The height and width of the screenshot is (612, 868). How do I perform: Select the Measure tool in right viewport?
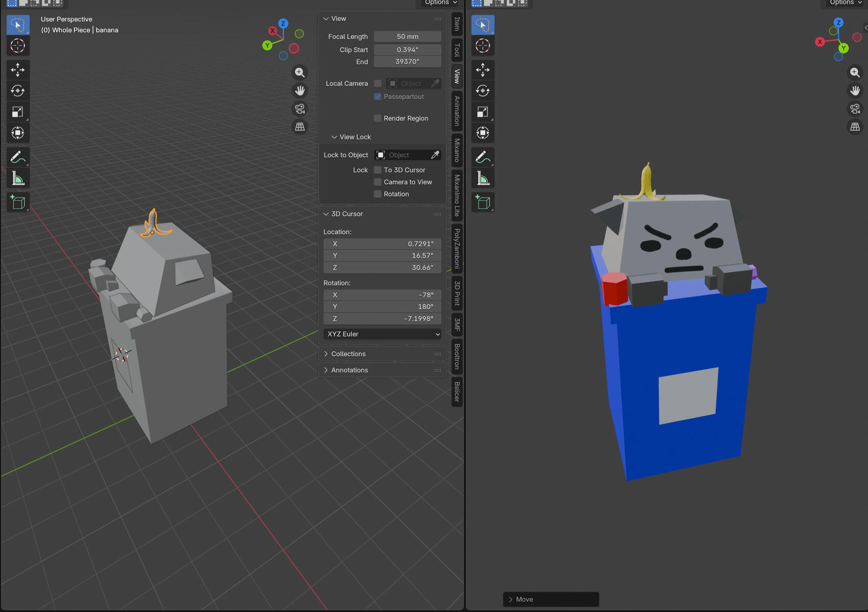click(x=483, y=178)
